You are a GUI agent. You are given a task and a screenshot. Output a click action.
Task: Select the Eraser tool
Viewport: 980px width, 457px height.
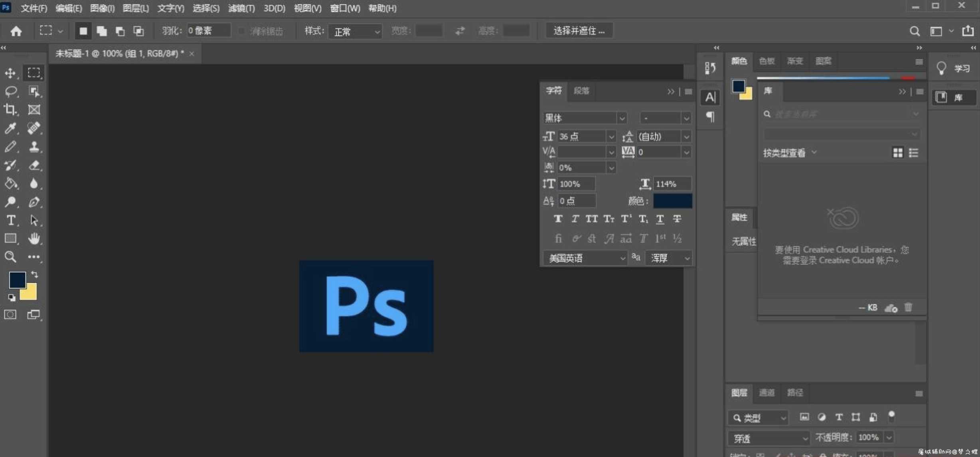coord(34,165)
